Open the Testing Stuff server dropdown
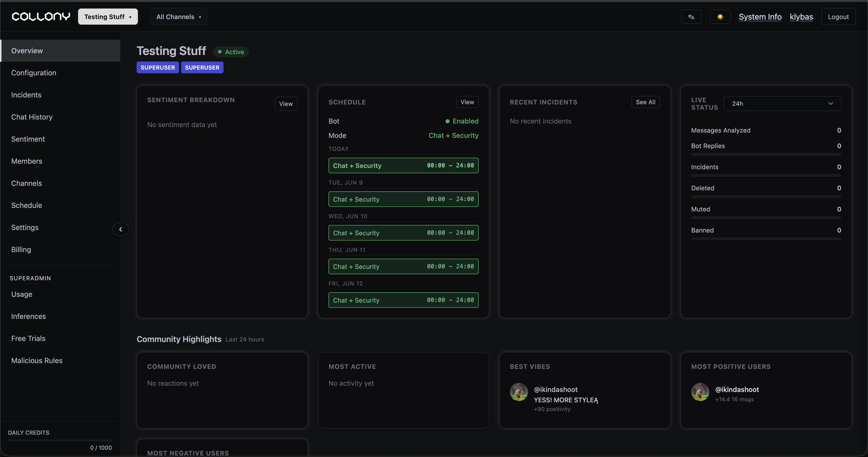Viewport: 868px width, 457px height. coord(108,17)
